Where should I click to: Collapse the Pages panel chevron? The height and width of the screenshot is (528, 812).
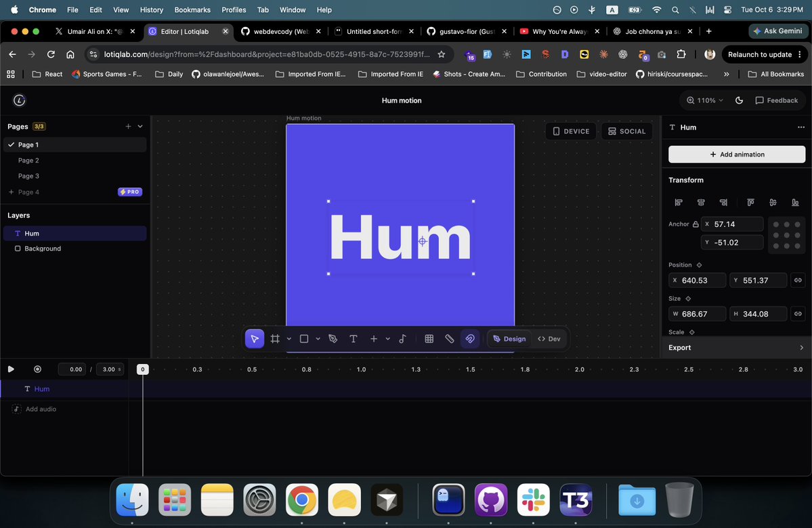click(x=140, y=127)
